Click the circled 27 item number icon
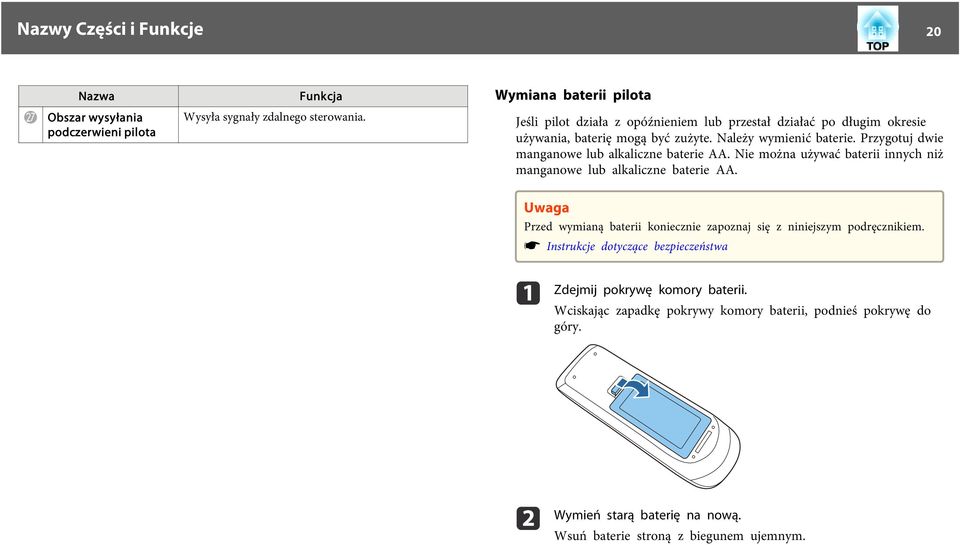 tap(31, 117)
